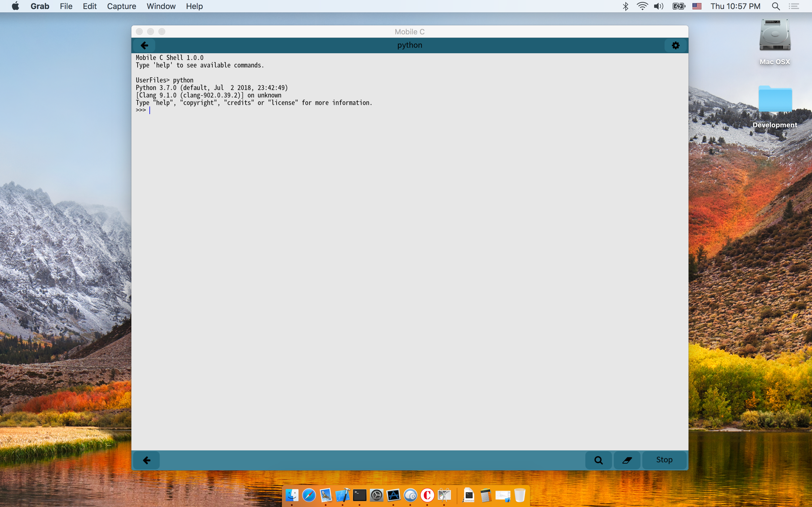
Task: Open the Notification Center list icon
Action: coord(794,6)
